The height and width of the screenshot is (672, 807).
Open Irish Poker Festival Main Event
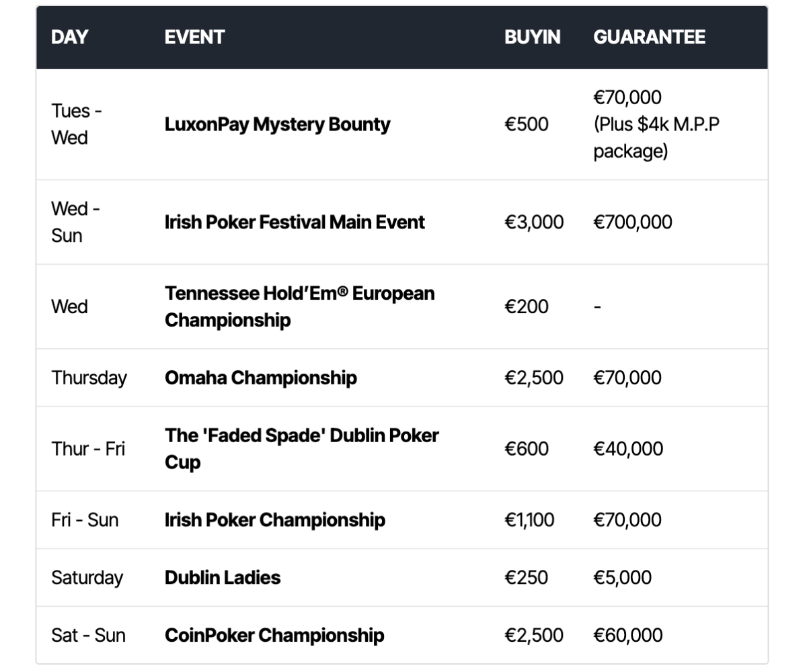pos(295,222)
